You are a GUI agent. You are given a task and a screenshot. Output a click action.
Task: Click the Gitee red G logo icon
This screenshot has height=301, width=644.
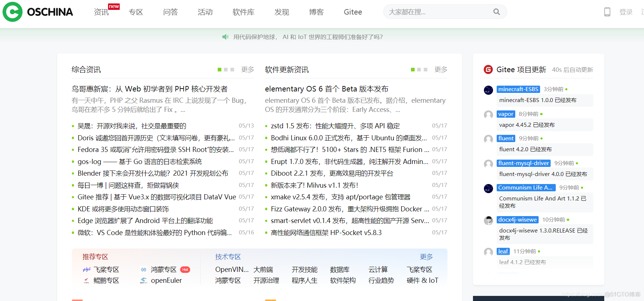pos(488,70)
